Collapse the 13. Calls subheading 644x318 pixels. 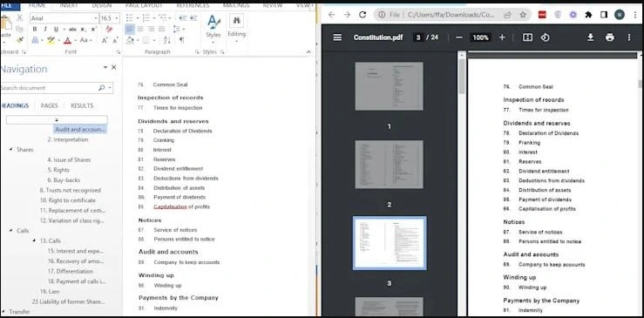(x=34, y=240)
